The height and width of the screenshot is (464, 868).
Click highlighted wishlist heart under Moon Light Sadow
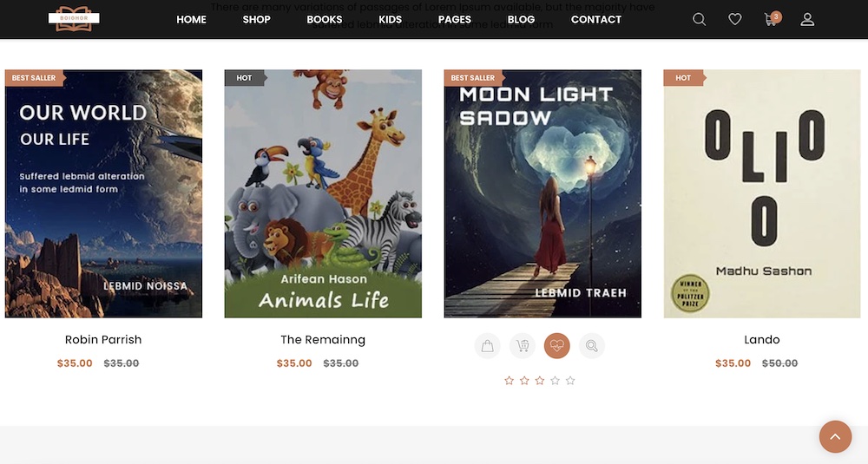557,346
